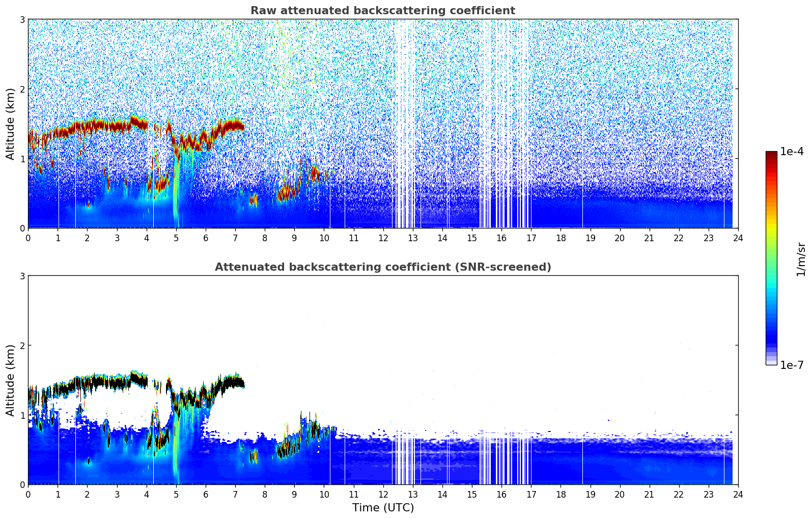Screen dimensions: 812x519
Task: Click time tick '7' under the SNR-screened plot
Action: click(235, 494)
